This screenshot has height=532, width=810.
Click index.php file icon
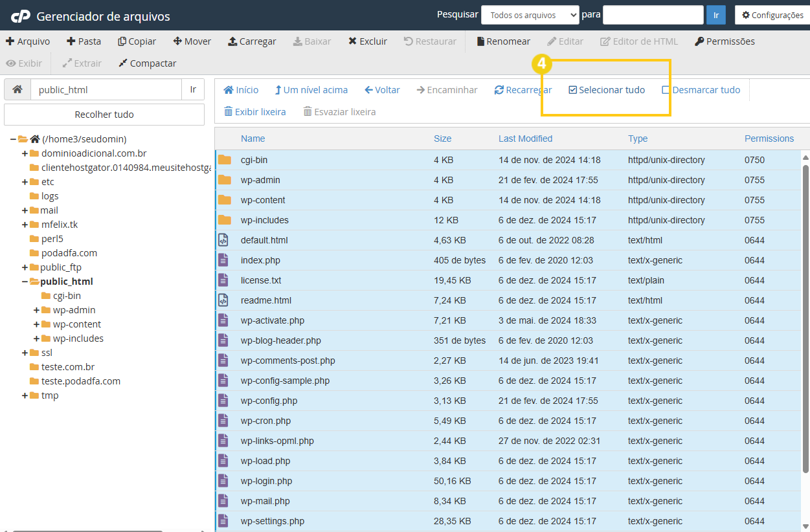pyautogui.click(x=223, y=260)
